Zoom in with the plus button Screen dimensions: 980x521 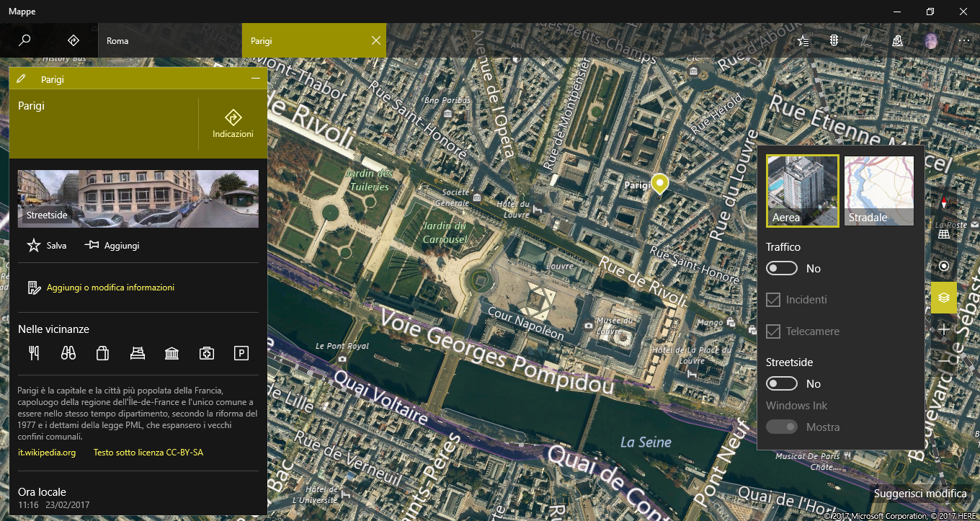point(944,329)
